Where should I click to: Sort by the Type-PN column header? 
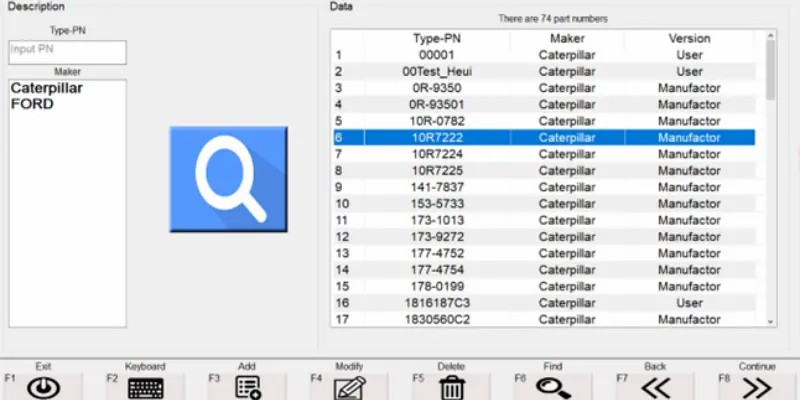437,39
